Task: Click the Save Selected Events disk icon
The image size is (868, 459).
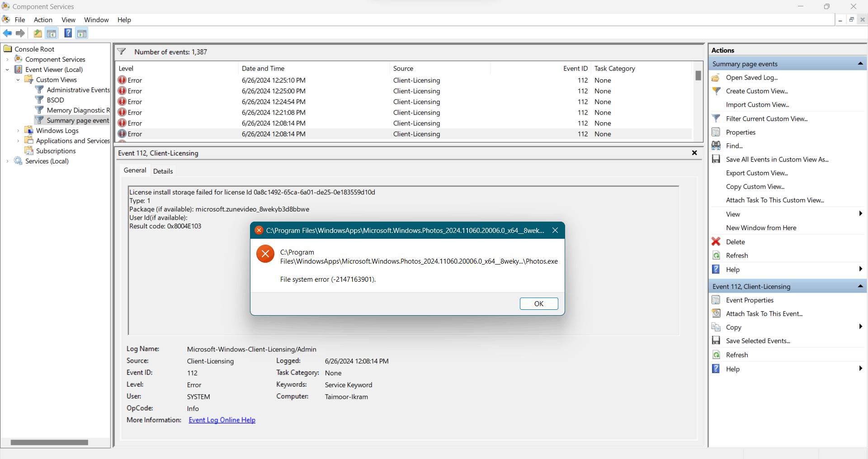Action: [716, 341]
